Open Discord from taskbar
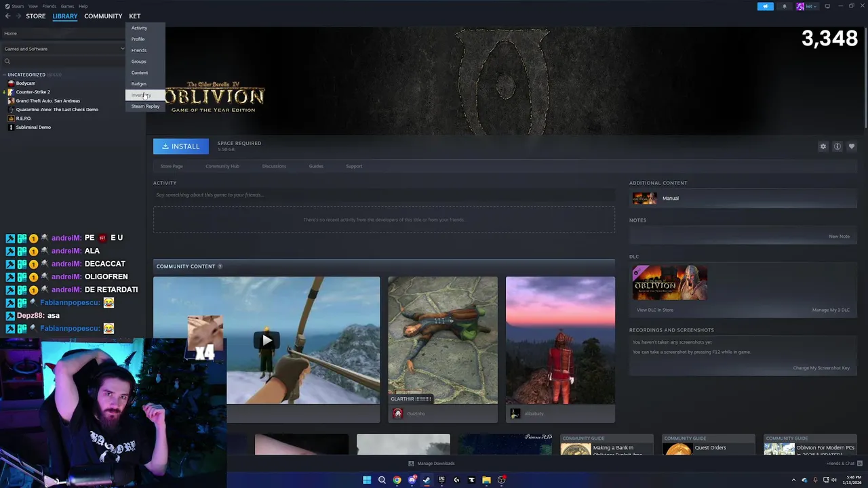Image resolution: width=868 pixels, height=488 pixels. pyautogui.click(x=412, y=480)
